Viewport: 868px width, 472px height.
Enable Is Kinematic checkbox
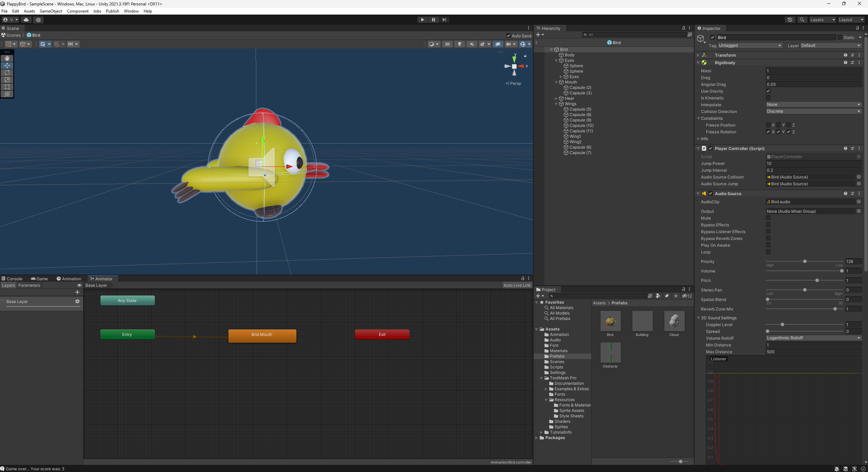768,98
